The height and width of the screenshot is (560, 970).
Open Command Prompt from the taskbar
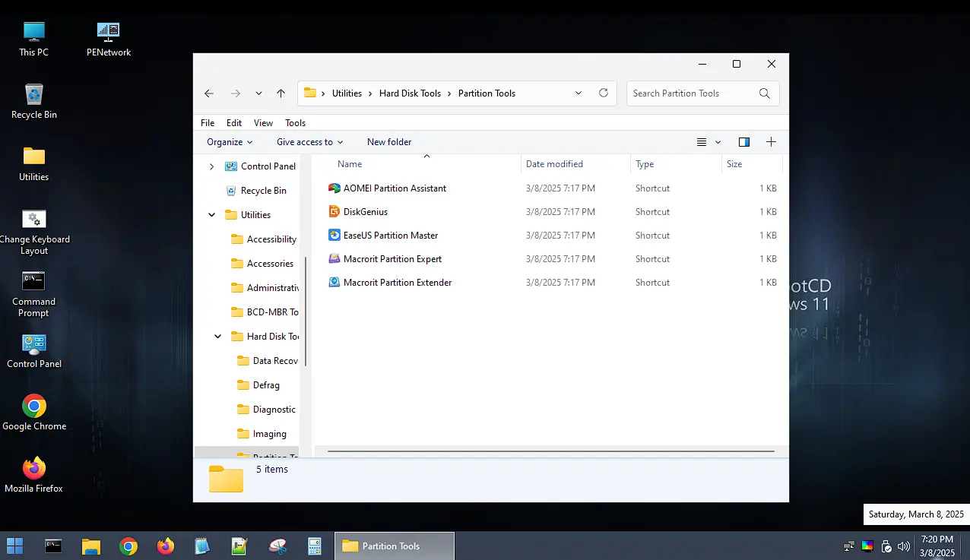click(52, 546)
